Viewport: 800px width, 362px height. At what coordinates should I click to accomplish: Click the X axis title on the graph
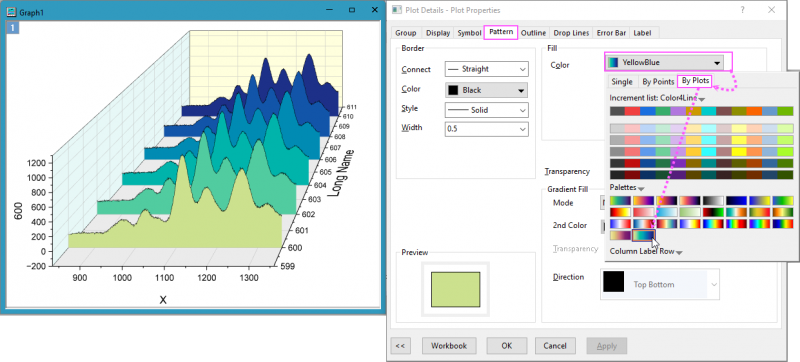[163, 300]
